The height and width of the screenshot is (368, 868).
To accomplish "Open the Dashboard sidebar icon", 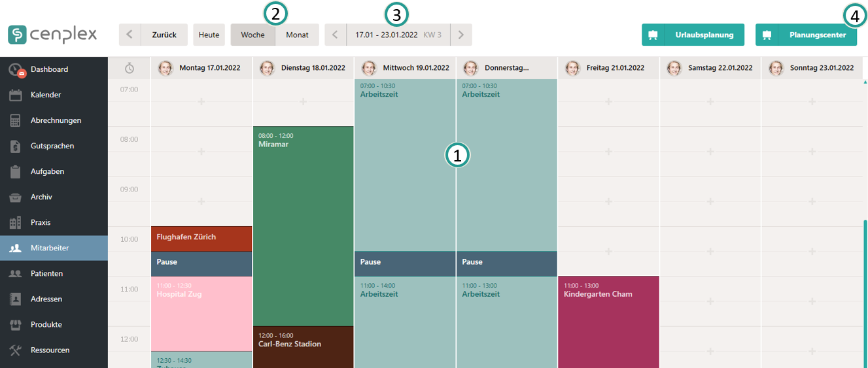I will [16, 69].
